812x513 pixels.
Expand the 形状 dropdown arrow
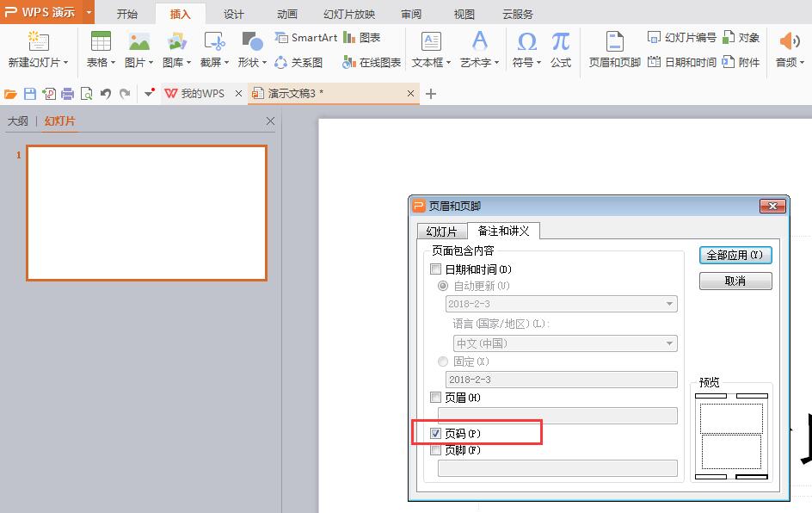tap(264, 63)
